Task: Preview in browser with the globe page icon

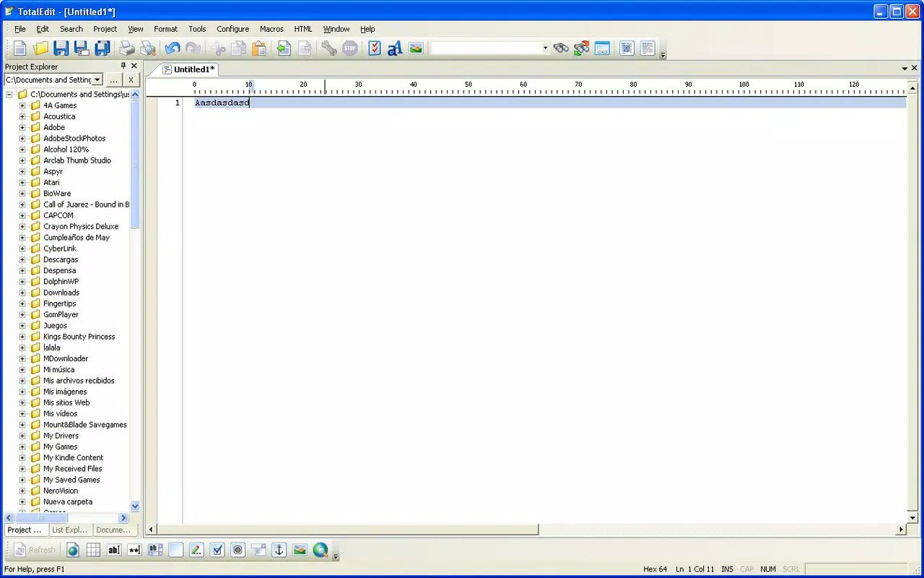Action: tap(73, 550)
